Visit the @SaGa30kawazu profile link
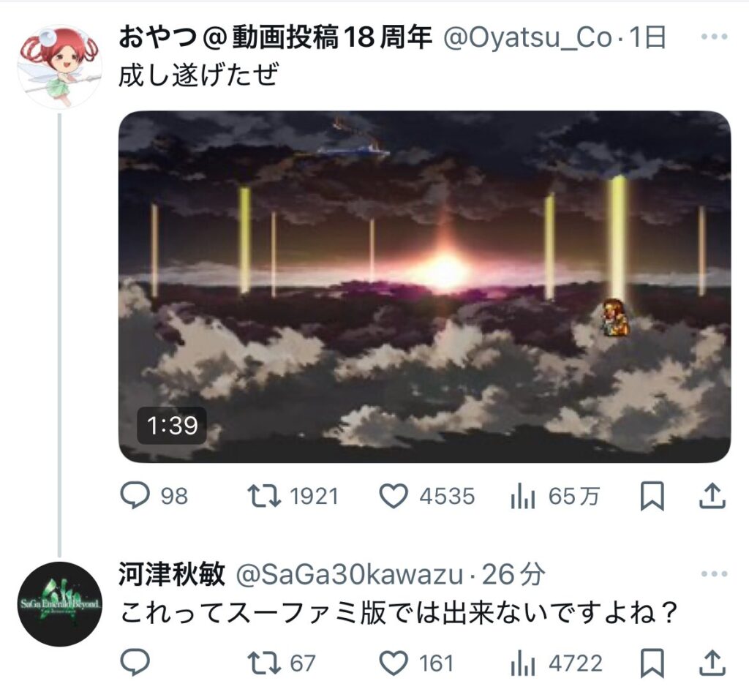 click(x=350, y=574)
